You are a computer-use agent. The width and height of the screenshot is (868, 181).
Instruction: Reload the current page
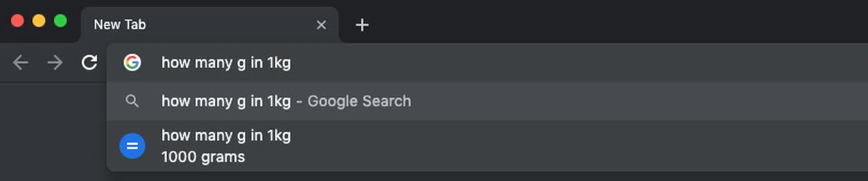[89, 62]
